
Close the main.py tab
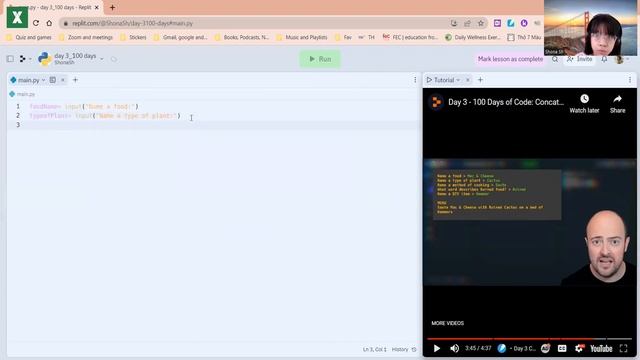pos(63,80)
